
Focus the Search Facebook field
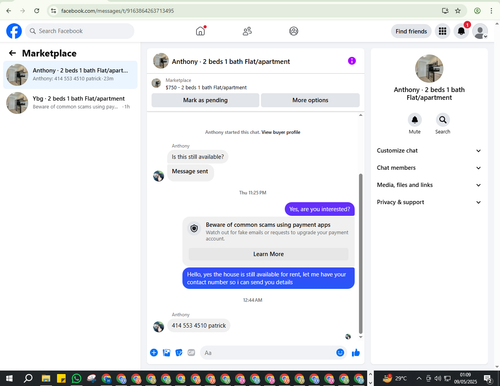pos(80,31)
